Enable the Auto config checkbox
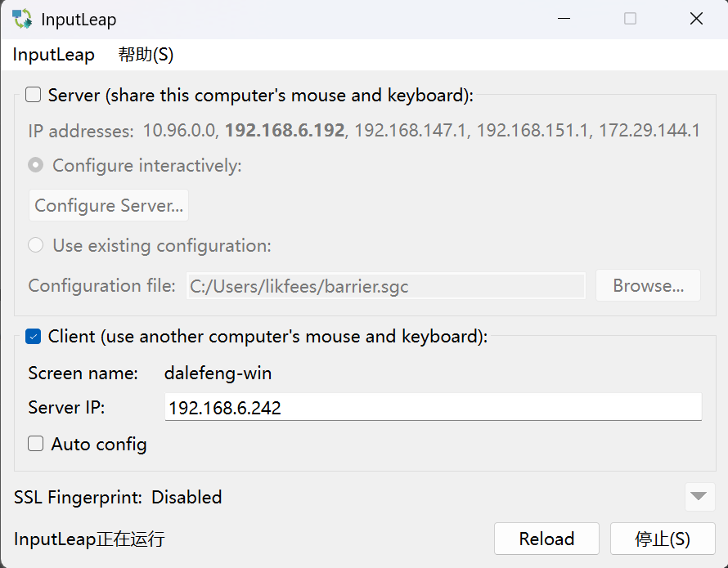728x568 pixels. pyautogui.click(x=36, y=444)
